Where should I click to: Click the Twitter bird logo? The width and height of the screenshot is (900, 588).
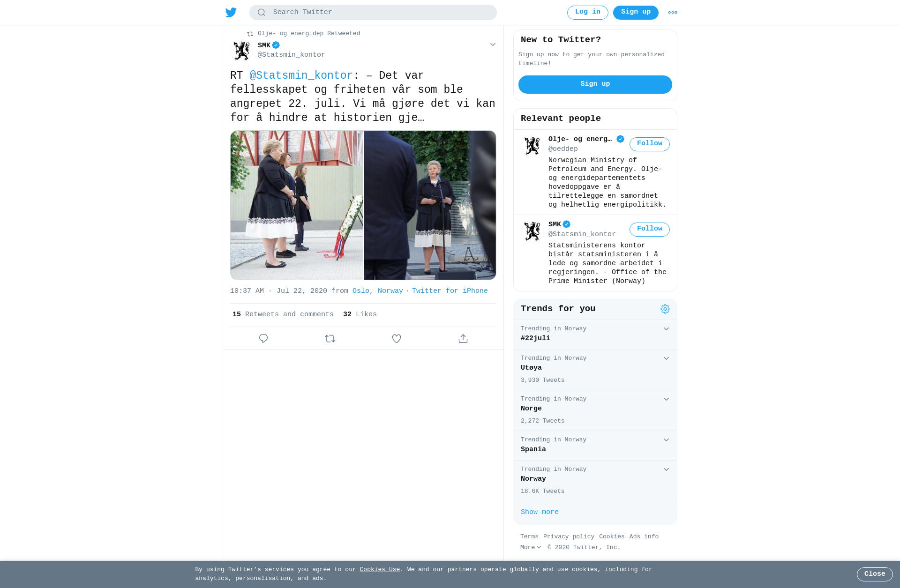click(231, 13)
